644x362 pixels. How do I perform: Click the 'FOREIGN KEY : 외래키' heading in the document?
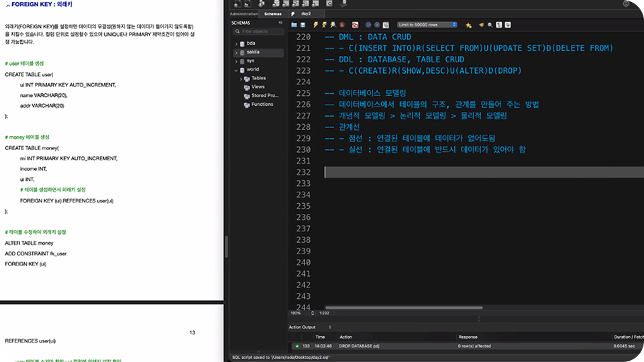42,4
